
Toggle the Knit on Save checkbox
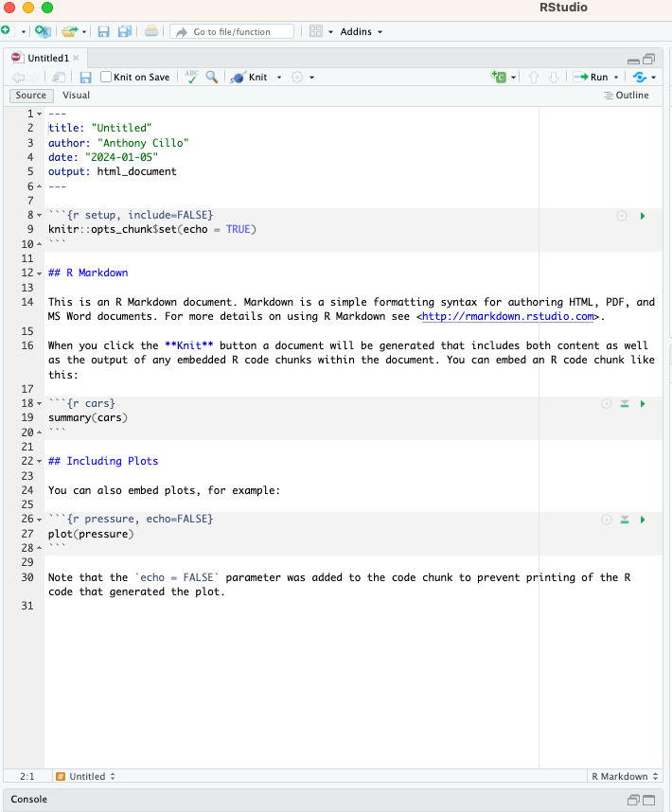(106, 77)
